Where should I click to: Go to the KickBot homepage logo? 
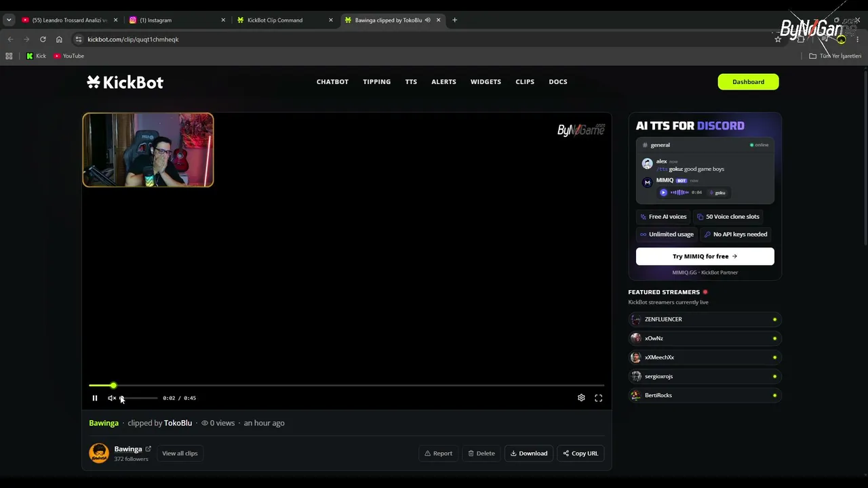click(x=125, y=82)
